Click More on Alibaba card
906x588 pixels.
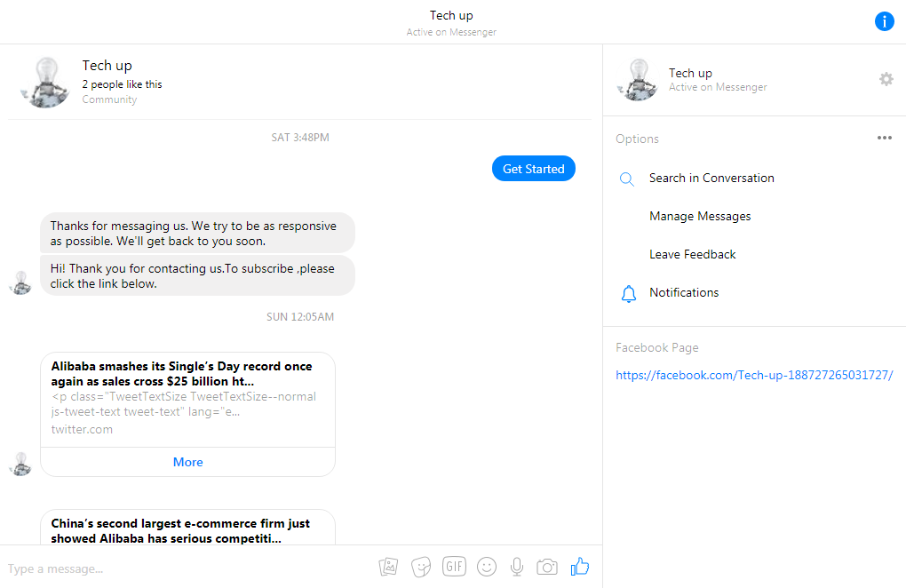tap(187, 462)
